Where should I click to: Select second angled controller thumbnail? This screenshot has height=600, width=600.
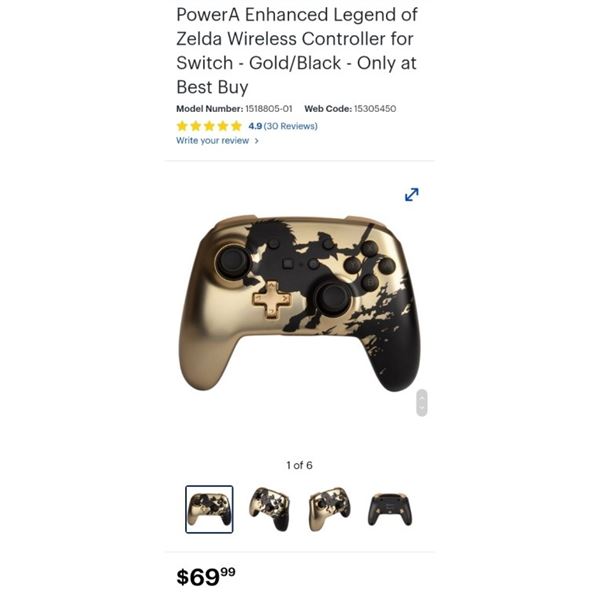click(x=269, y=509)
